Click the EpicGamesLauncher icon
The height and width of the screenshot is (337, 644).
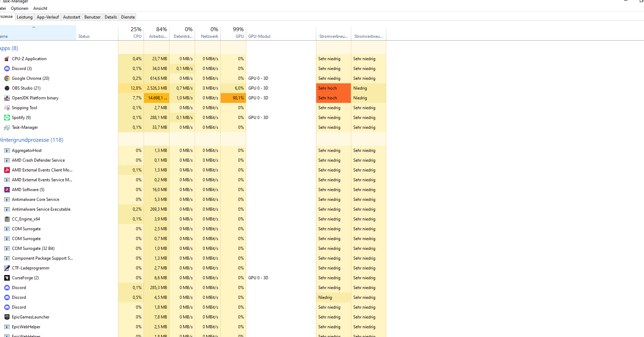click(x=7, y=317)
